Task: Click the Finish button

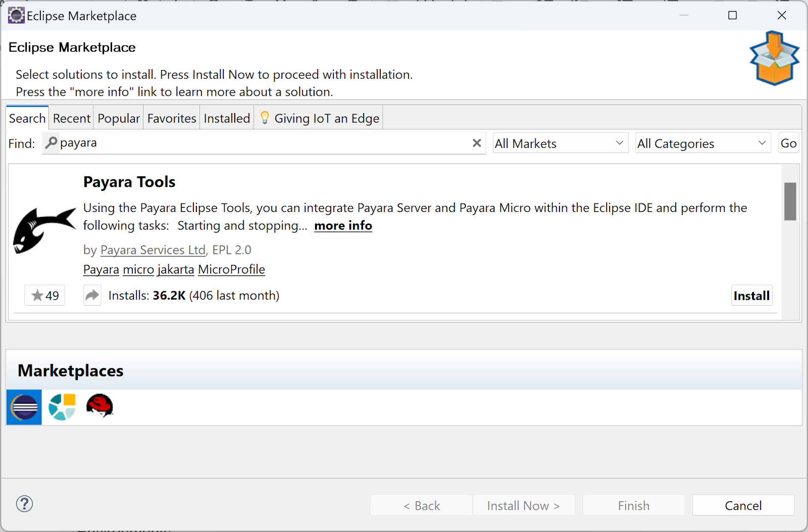Action: tap(633, 505)
